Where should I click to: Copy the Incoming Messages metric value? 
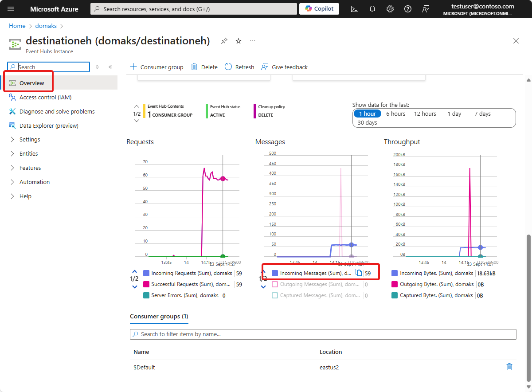point(359,273)
